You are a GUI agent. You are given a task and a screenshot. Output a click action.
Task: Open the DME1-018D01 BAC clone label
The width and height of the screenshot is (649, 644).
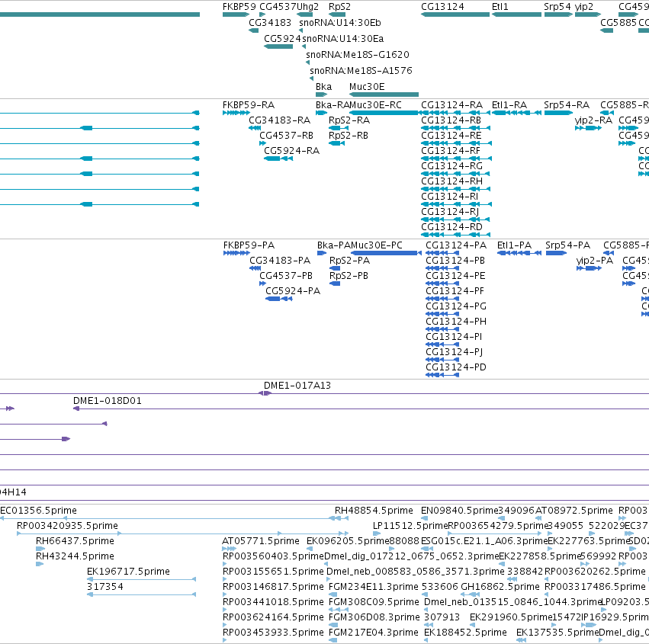[x=108, y=401]
